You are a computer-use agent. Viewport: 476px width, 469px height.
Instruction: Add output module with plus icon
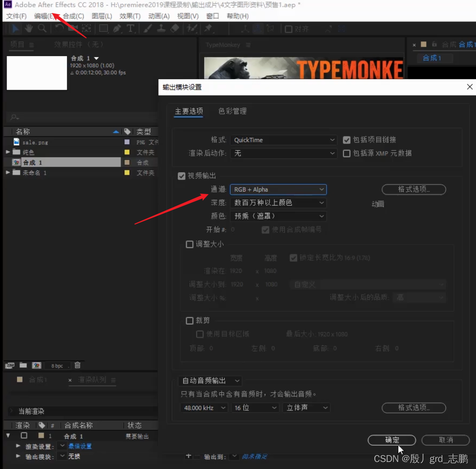point(189,456)
